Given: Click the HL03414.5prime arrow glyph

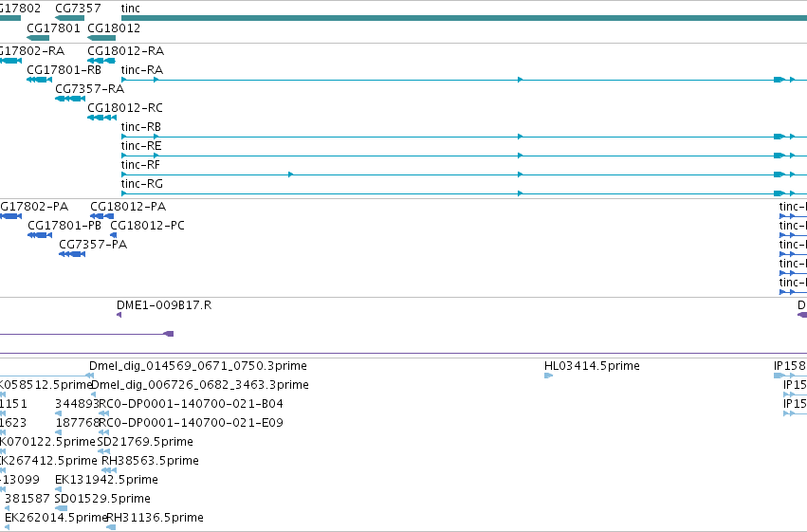Looking at the screenshot, I should coord(548,376).
